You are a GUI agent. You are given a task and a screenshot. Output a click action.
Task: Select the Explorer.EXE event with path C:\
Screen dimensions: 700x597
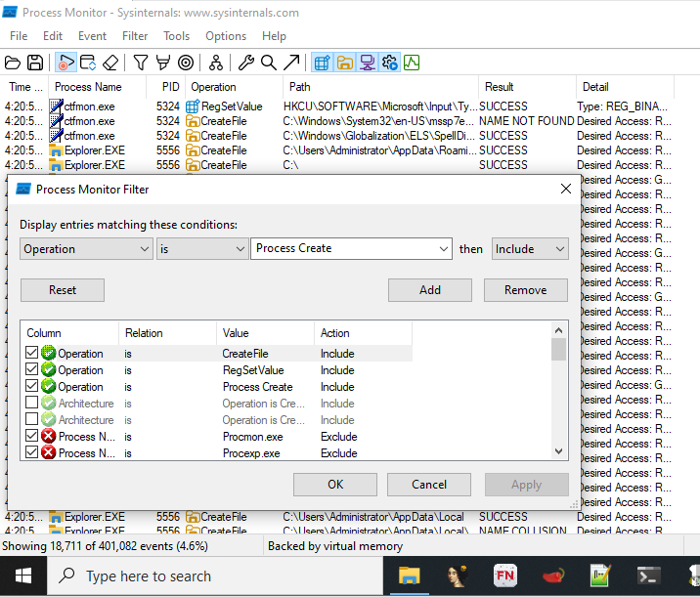click(x=338, y=165)
